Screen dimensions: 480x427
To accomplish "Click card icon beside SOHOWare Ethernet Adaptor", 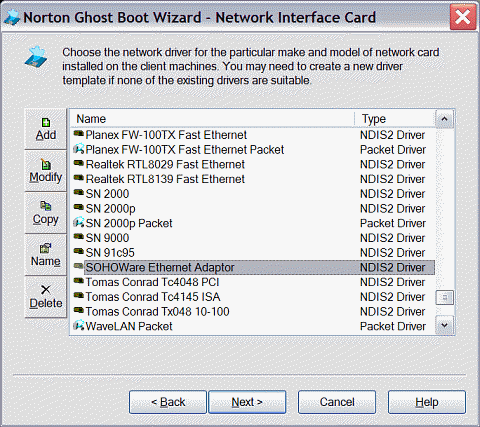I will click(x=79, y=266).
